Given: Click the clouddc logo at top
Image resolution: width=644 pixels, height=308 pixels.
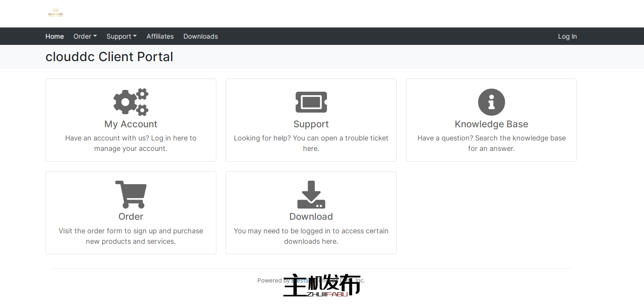Looking at the screenshot, I should tap(56, 12).
